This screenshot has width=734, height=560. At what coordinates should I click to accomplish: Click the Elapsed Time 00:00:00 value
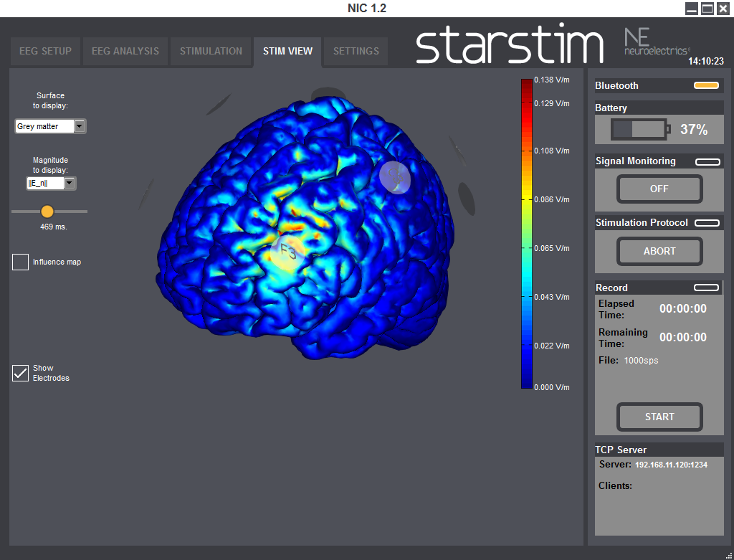click(x=683, y=308)
